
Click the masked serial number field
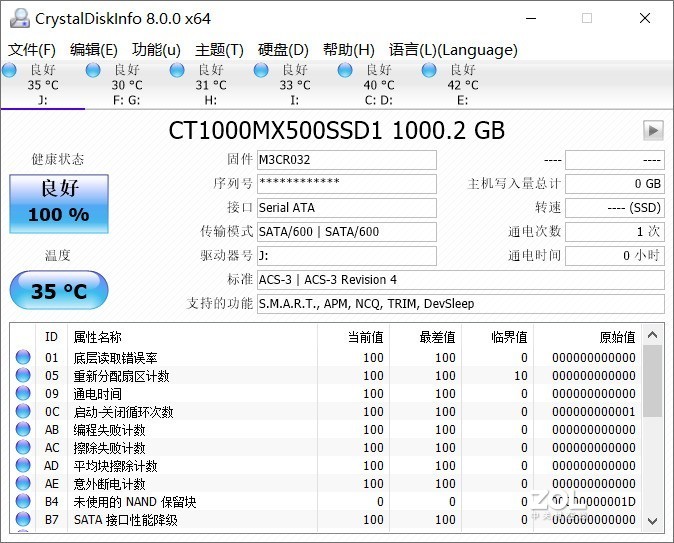(x=347, y=184)
